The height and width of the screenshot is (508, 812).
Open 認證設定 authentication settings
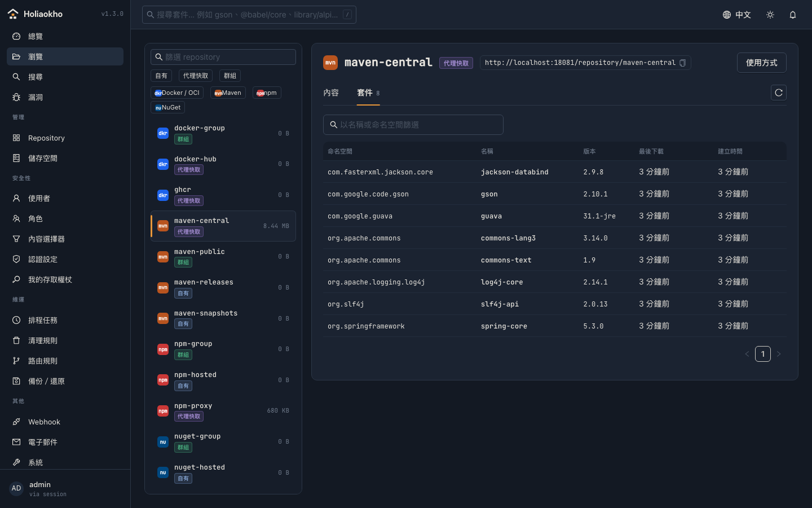click(x=65, y=259)
